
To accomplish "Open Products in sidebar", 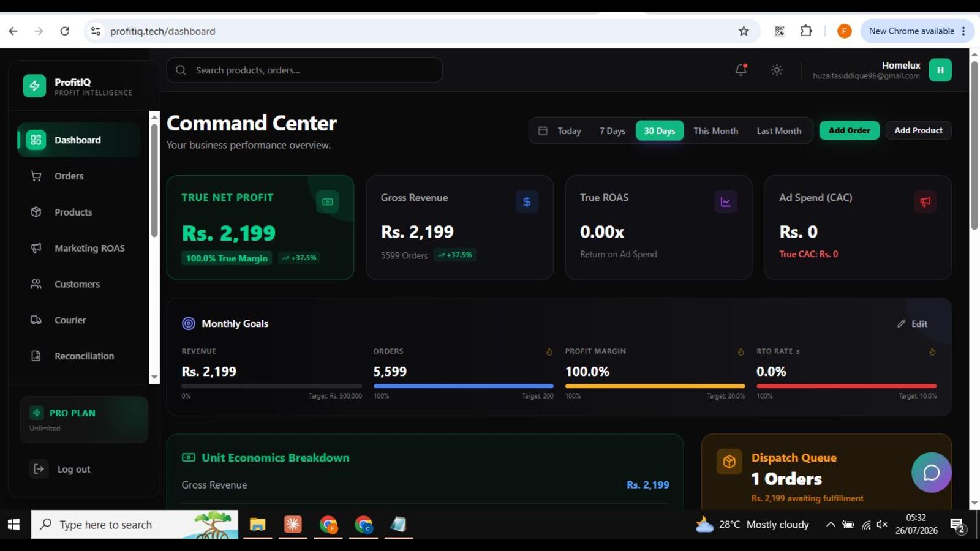I will (79, 212).
